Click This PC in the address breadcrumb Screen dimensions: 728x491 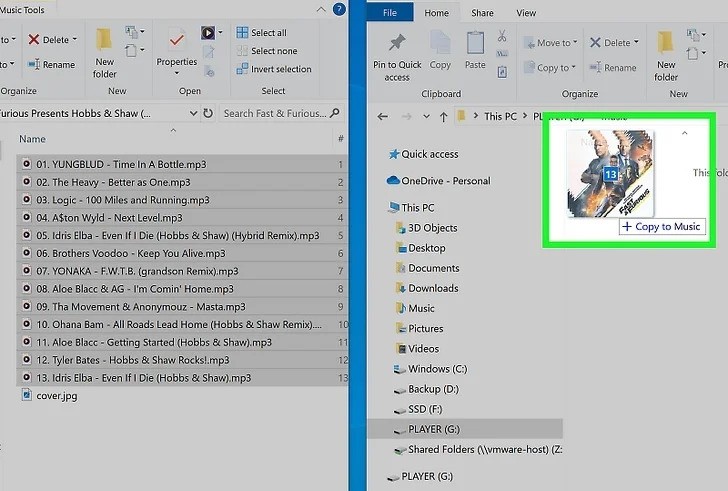(500, 116)
